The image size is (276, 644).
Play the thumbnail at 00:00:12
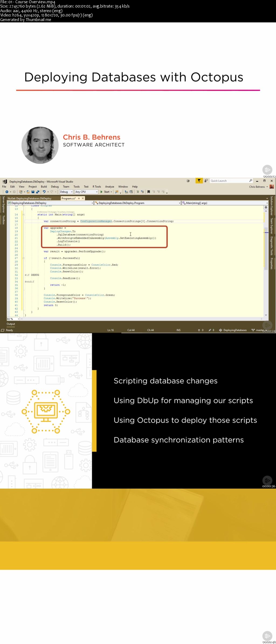point(267,170)
